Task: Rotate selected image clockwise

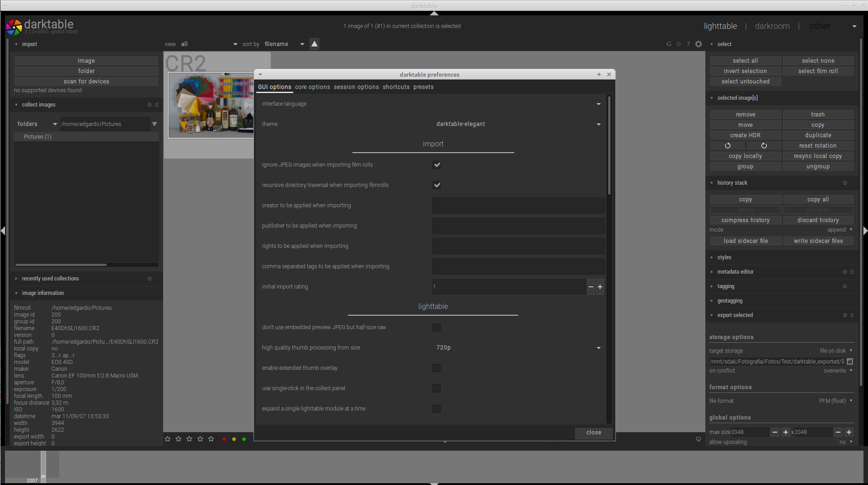Action: (x=764, y=146)
